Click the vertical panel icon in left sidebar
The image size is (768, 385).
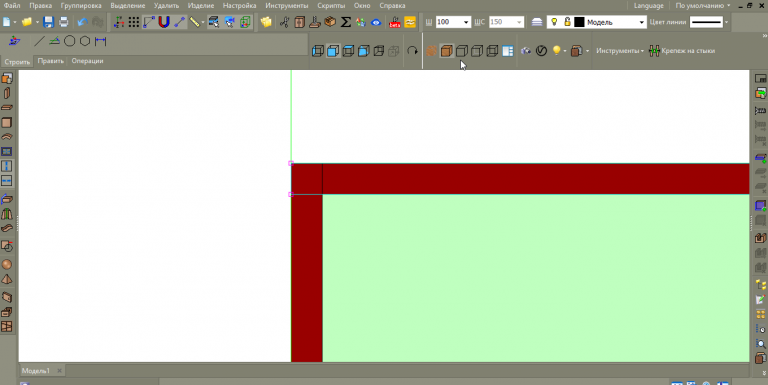coord(7,94)
